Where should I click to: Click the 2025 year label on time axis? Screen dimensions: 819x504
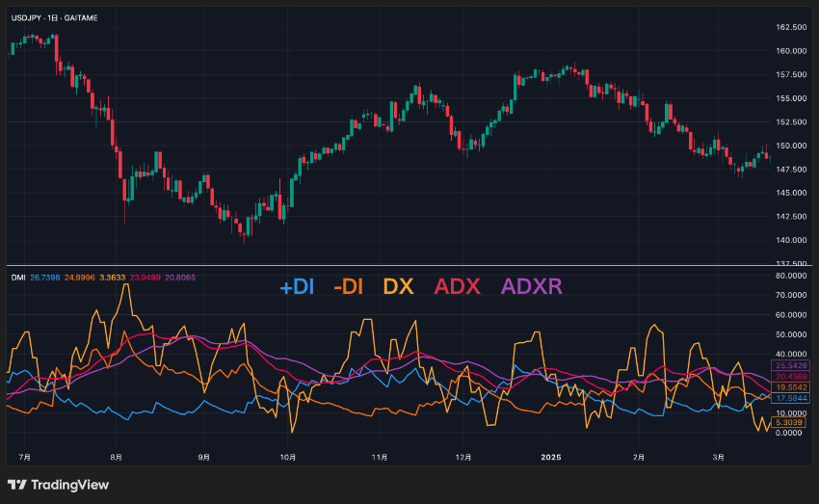click(x=551, y=458)
